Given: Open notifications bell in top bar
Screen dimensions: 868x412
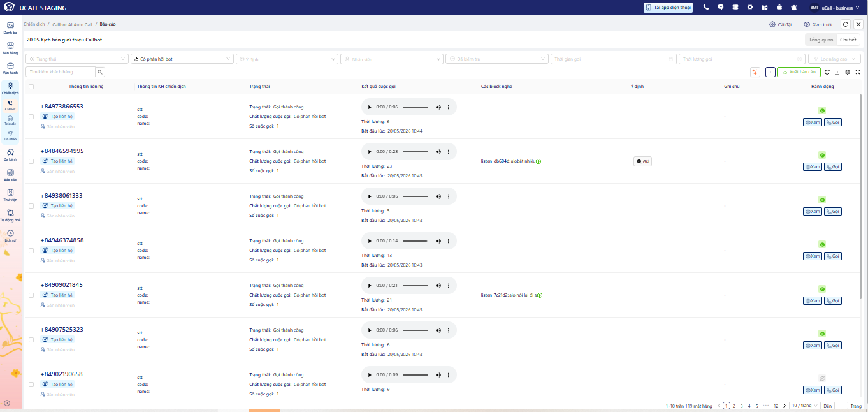Looking at the screenshot, I should coord(794,8).
